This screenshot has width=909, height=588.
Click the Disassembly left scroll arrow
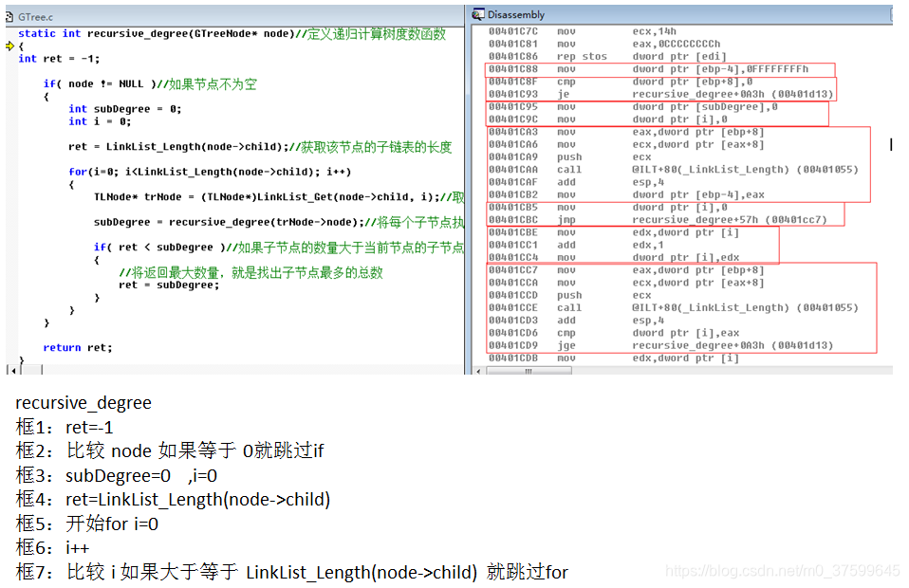click(478, 371)
